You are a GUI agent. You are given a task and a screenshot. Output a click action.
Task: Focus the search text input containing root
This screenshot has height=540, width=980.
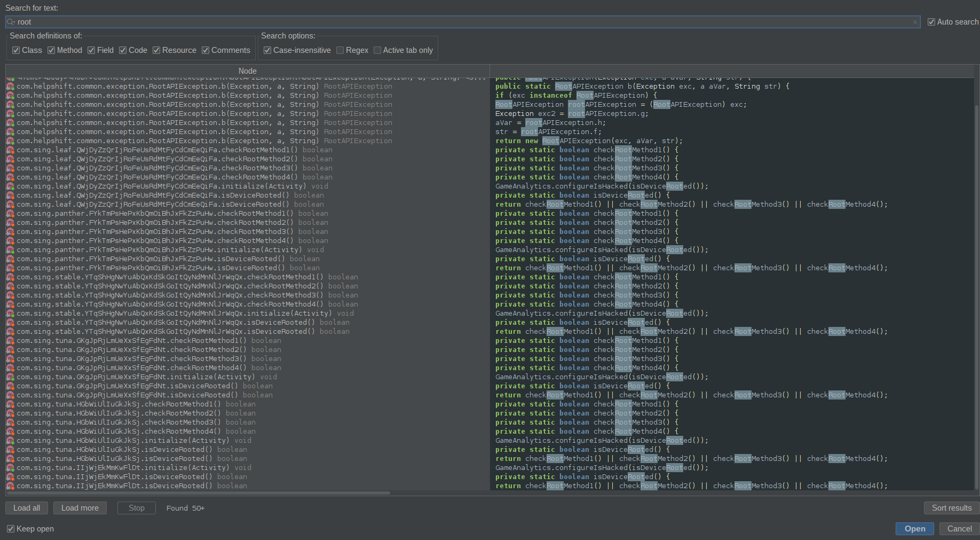coord(462,22)
